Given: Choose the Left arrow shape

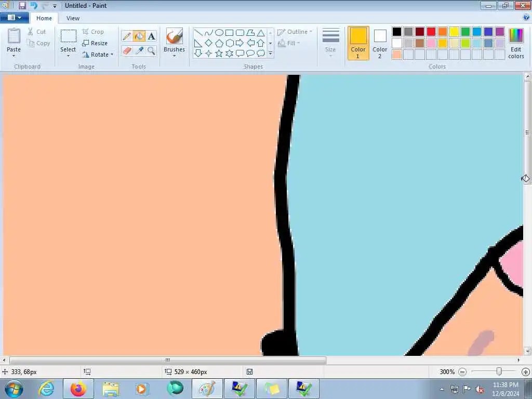Looking at the screenshot, I should (250, 43).
